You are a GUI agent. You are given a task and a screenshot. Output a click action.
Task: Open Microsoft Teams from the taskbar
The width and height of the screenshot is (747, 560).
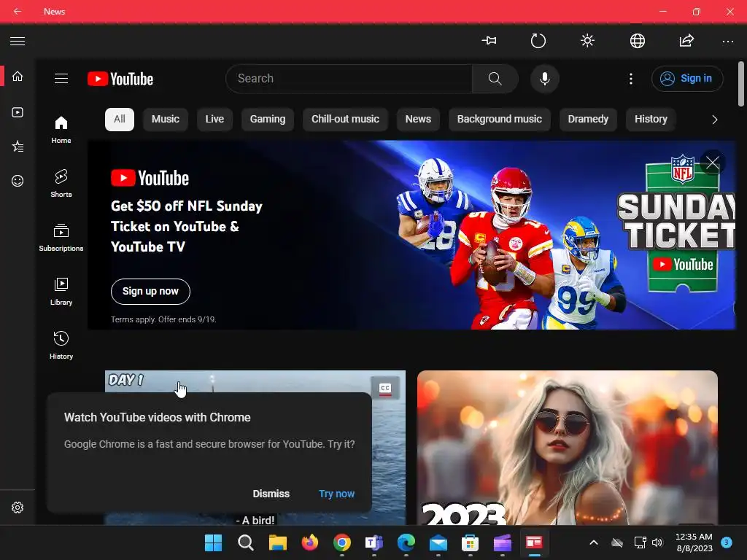(374, 542)
